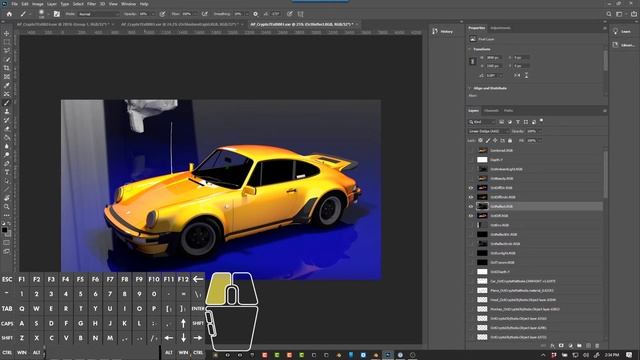The height and width of the screenshot is (360, 640).
Task: Open the Brush Preset picker arrow
Action: (48, 14)
